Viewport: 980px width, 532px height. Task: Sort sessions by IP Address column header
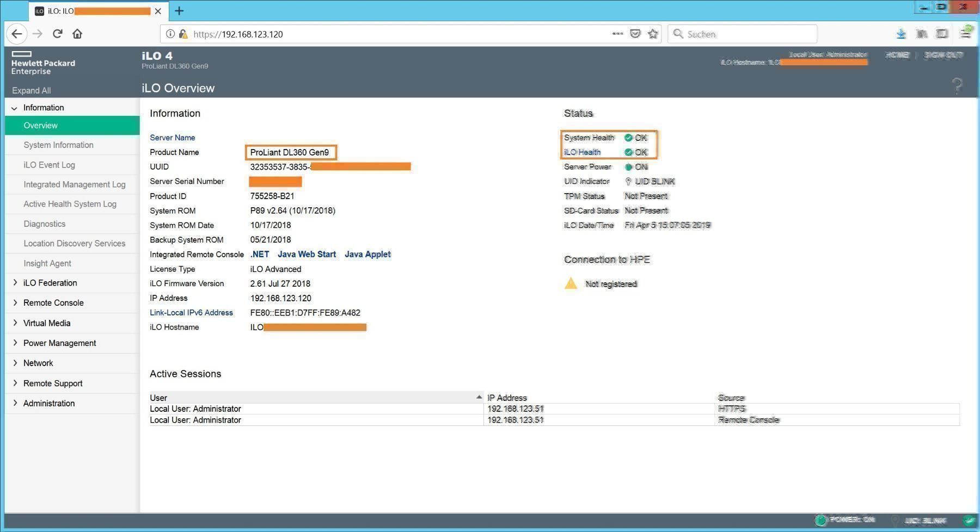[x=599, y=398]
